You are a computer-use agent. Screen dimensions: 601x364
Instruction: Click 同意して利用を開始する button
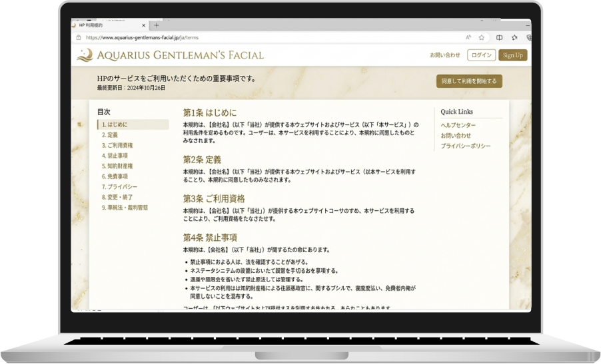tap(469, 81)
